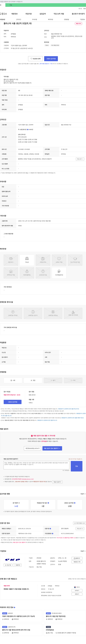
Task: Switch to the 우대사항 tab
Action: [x=34, y=20]
